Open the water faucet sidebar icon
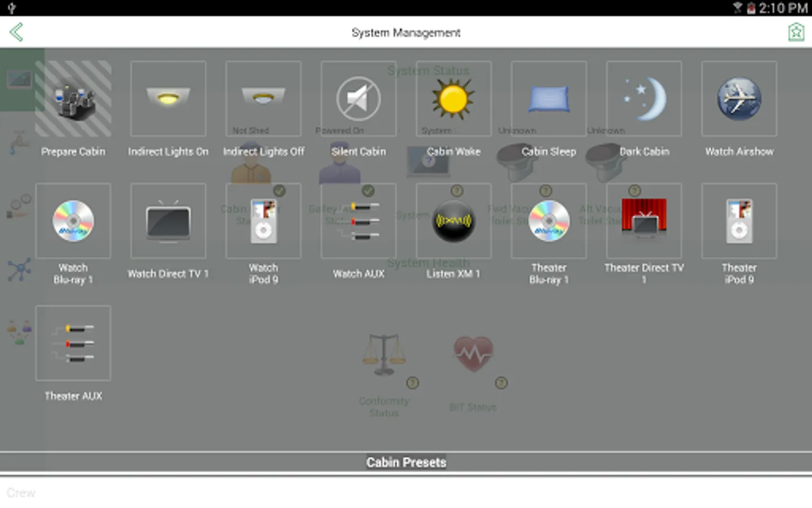Viewport: 812px width, 508px height. click(18, 142)
